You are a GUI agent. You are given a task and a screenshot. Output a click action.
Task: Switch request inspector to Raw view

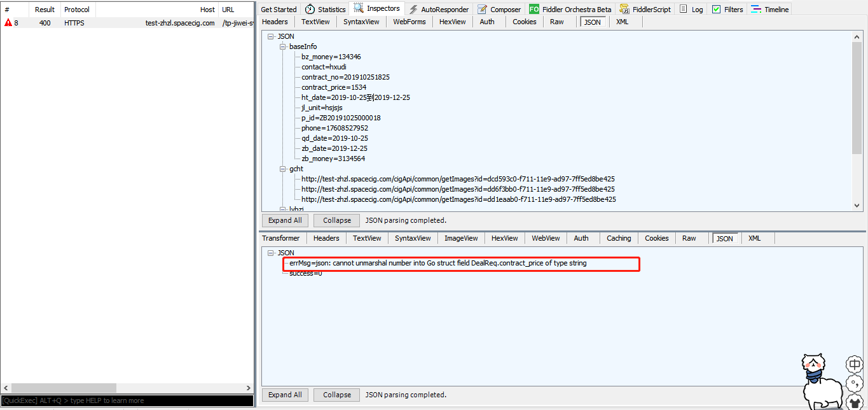pos(556,22)
